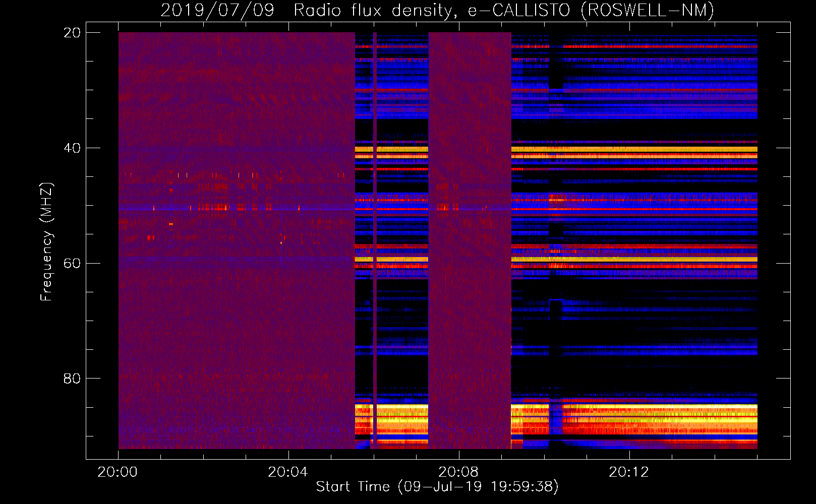Click the '40' frequency tick label
Viewport: 816px width, 504px height.
(x=72, y=148)
